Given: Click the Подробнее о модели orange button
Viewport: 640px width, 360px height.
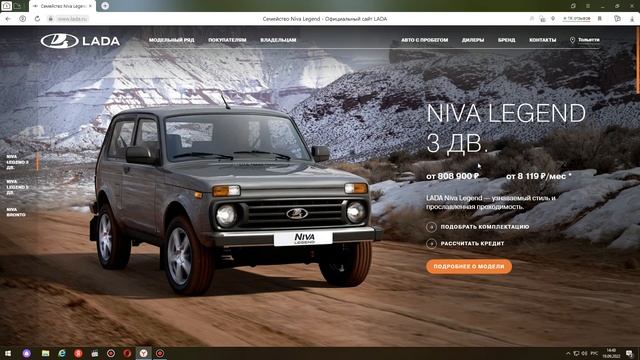Looking at the screenshot, I should (469, 267).
